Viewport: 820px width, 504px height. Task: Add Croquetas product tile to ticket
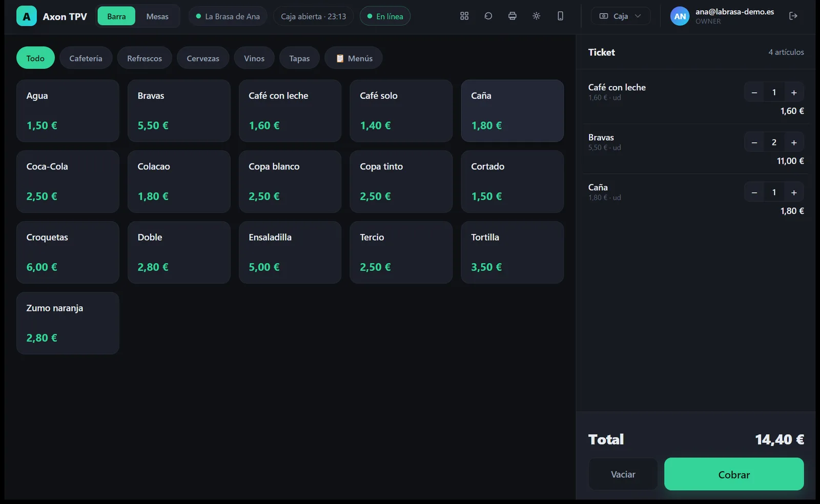(68, 253)
